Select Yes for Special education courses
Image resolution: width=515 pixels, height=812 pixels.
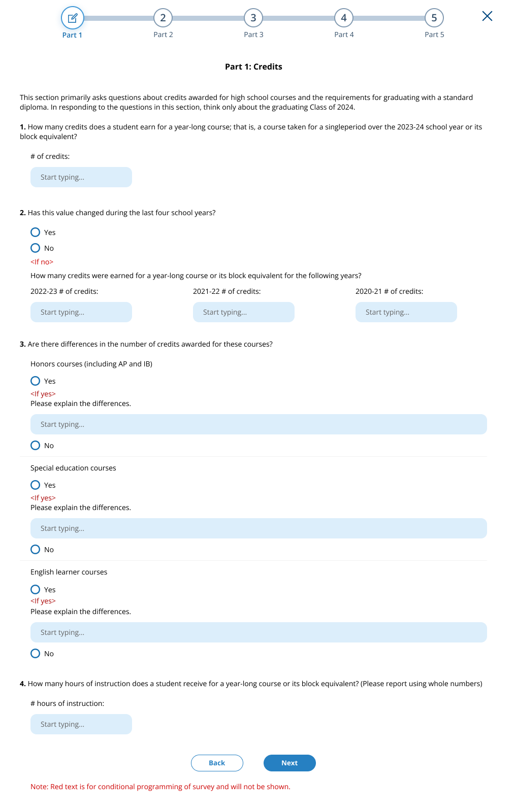point(36,485)
